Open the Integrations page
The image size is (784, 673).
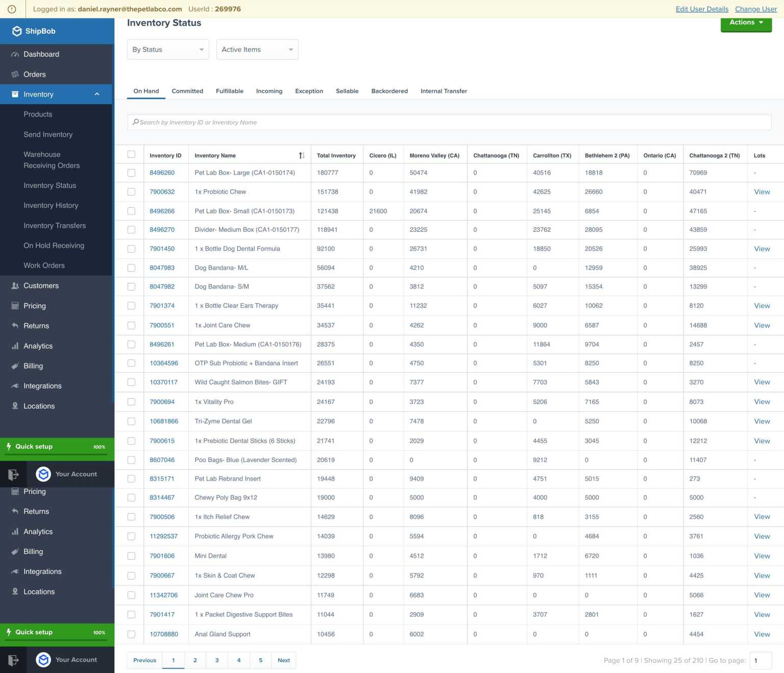[x=42, y=386]
